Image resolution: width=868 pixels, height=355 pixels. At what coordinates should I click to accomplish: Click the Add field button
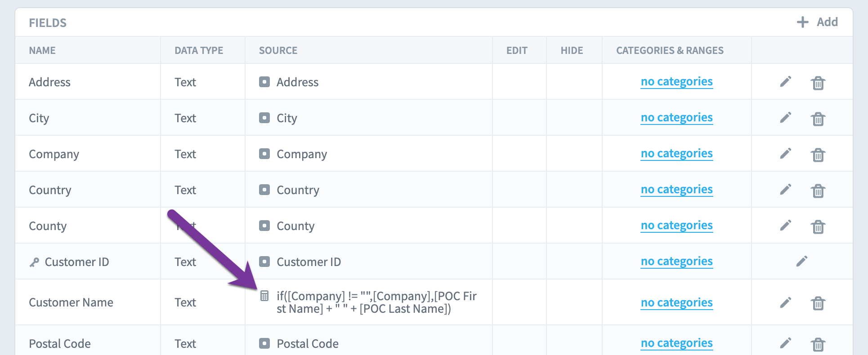pyautogui.click(x=817, y=22)
